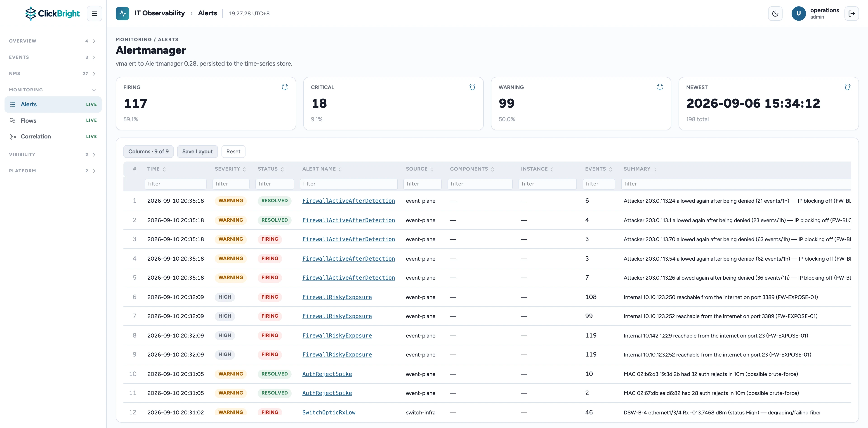Toggle the sidebar hamburger menu button
868x428 pixels.
click(94, 14)
